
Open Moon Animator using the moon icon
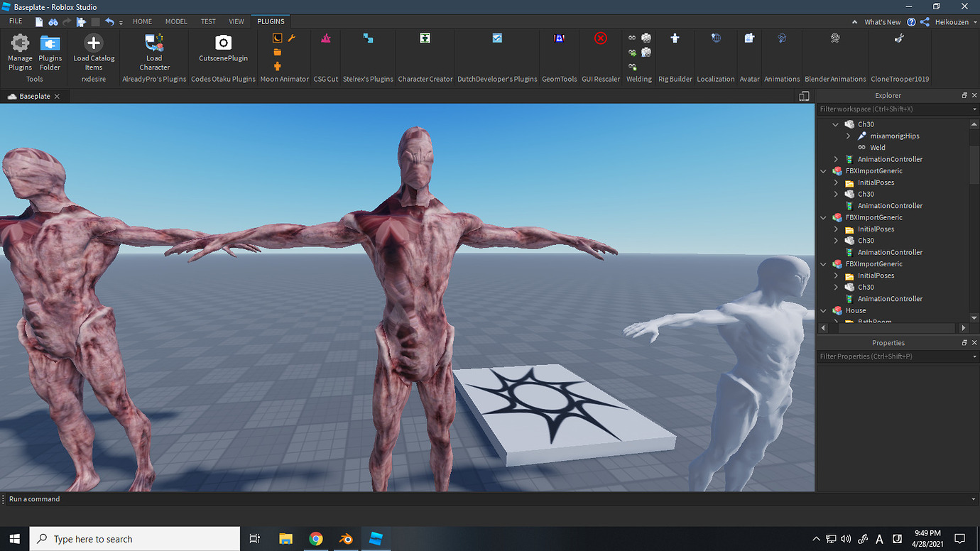tap(278, 38)
